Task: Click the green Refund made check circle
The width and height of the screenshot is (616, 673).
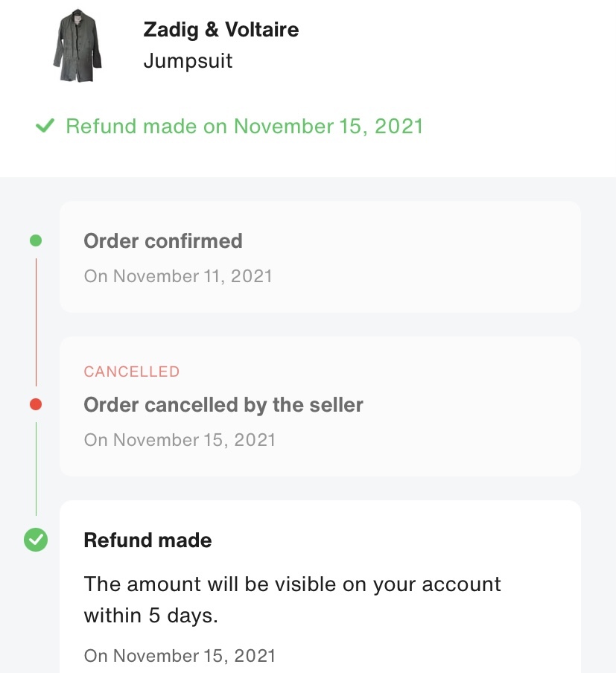Action: click(36, 540)
